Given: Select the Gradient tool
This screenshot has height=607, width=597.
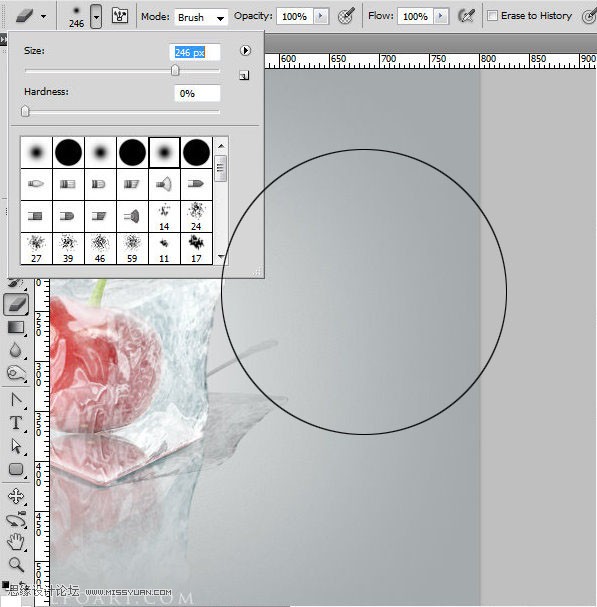Looking at the screenshot, I should click(16, 328).
